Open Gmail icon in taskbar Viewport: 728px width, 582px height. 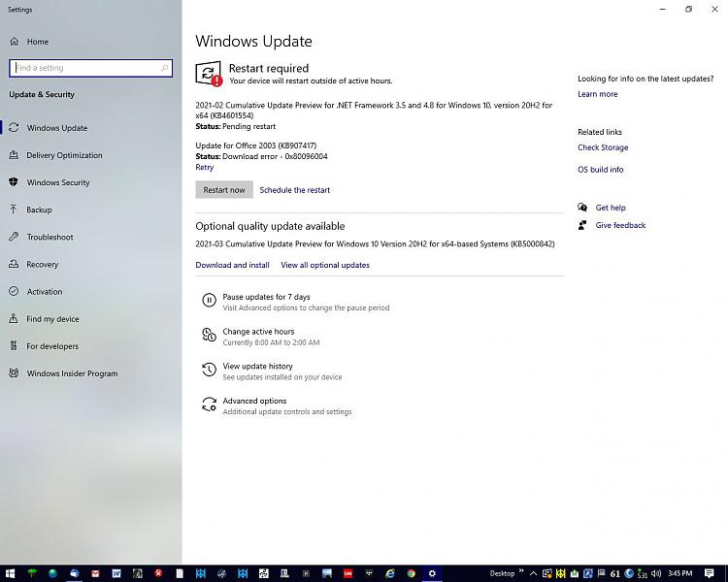pyautogui.click(x=95, y=573)
